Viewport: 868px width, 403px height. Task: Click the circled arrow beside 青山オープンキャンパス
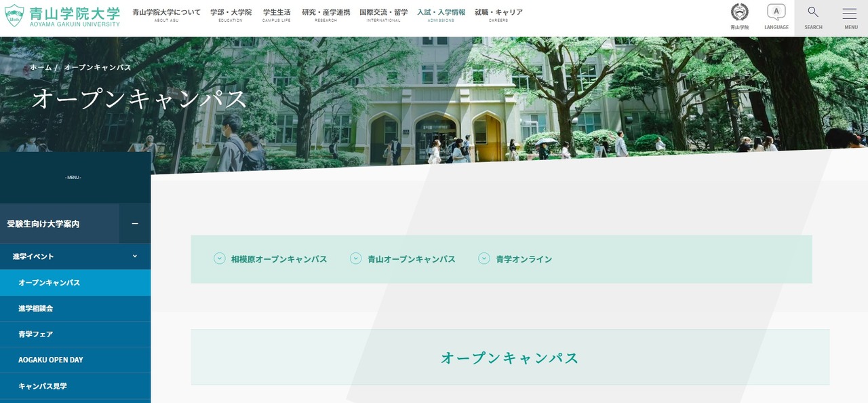pyautogui.click(x=356, y=258)
